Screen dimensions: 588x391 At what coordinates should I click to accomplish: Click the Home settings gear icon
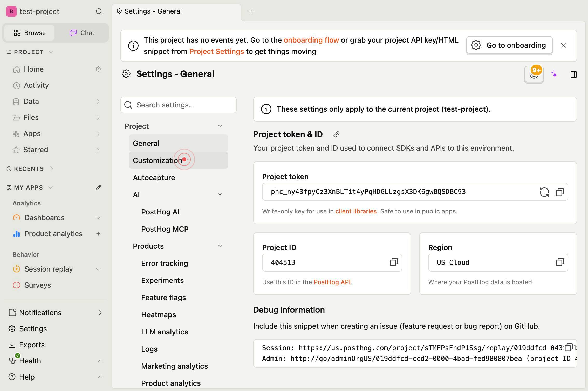(98, 69)
